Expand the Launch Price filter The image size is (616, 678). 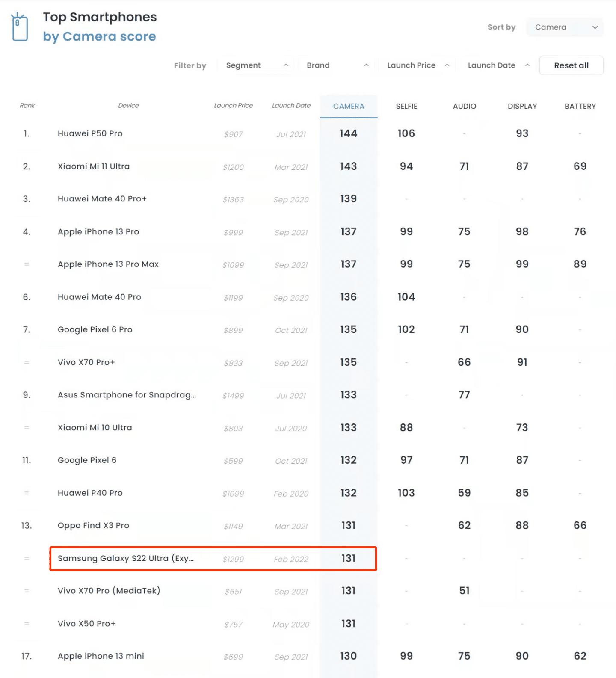point(418,65)
